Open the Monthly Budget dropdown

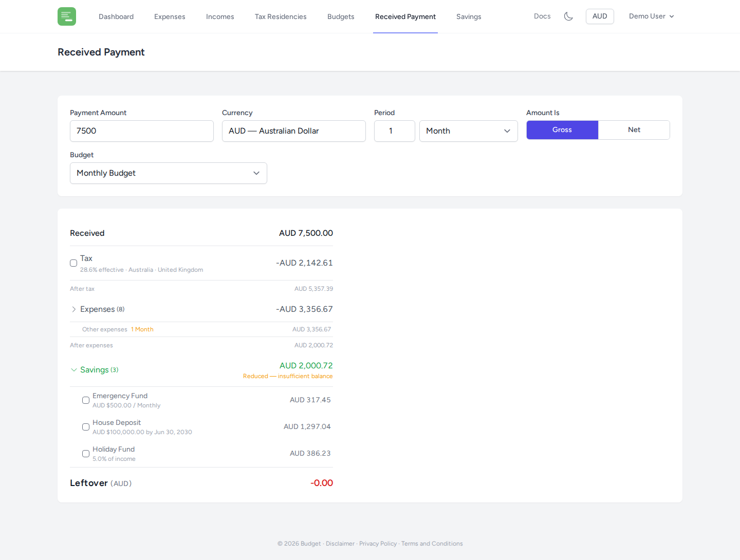click(169, 173)
